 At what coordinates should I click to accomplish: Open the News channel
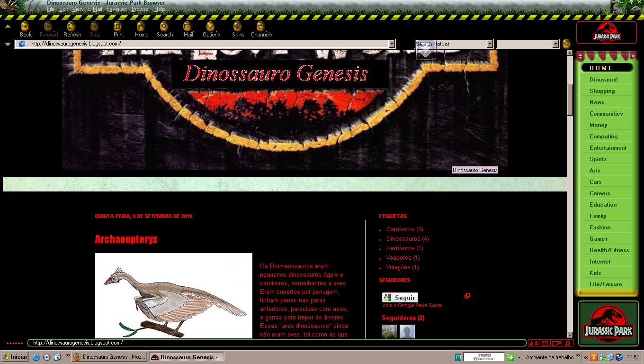(x=597, y=102)
